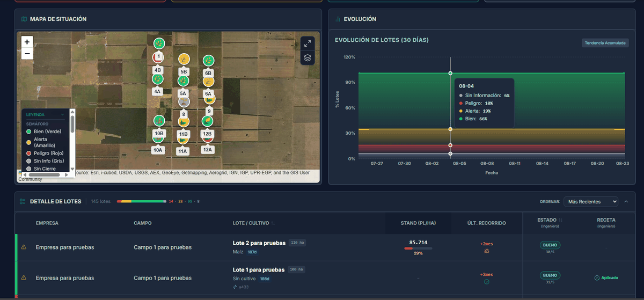Select the topmost green marker above marker 1
This screenshot has height=300, width=644.
tap(159, 43)
